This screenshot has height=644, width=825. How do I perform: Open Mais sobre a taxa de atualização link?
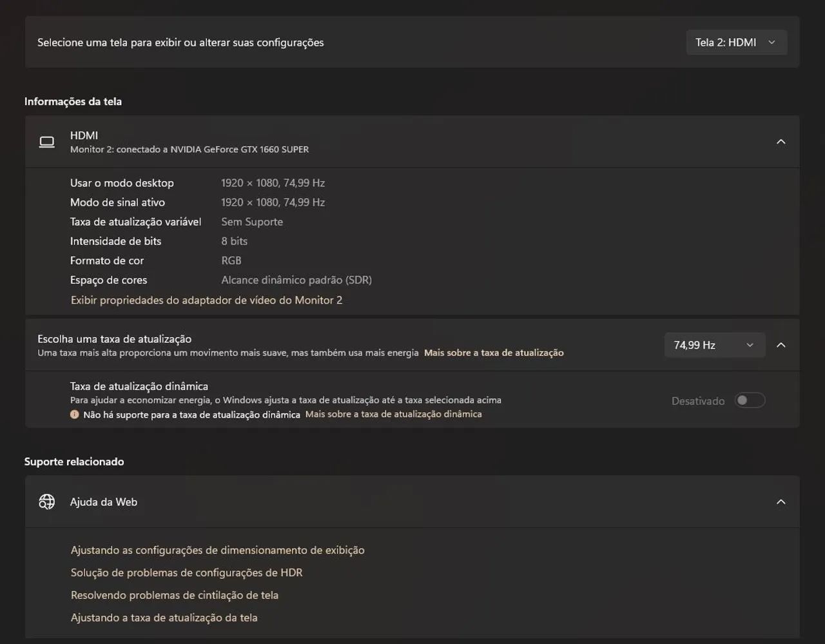pyautogui.click(x=494, y=353)
